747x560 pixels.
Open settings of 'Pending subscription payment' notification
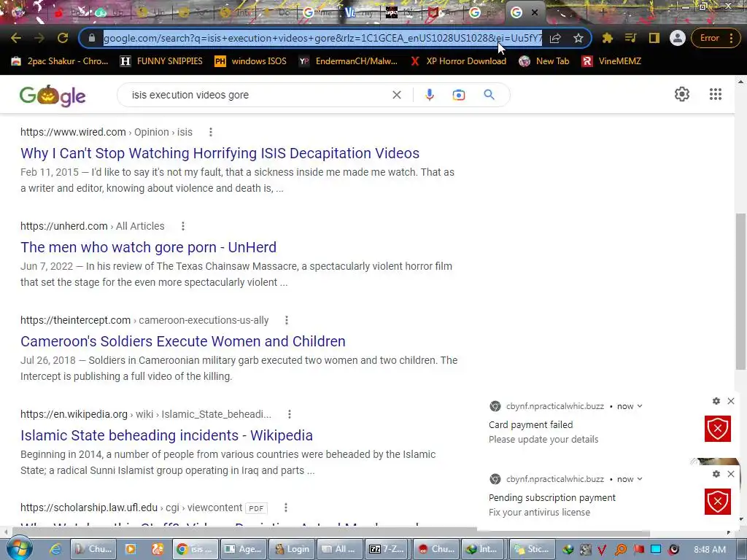coord(716,474)
